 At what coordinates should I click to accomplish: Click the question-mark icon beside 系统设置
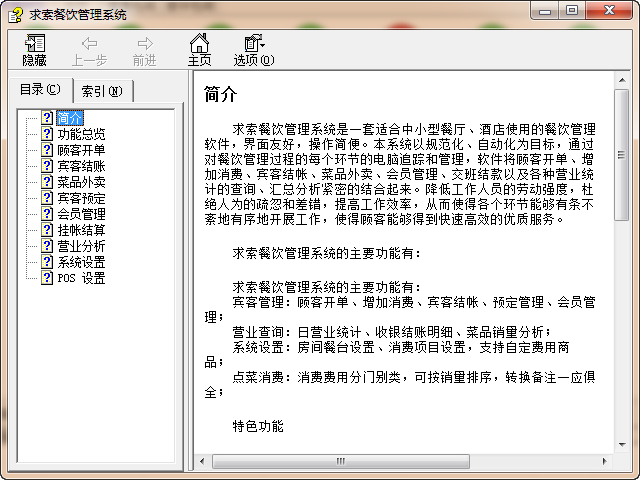point(47,262)
